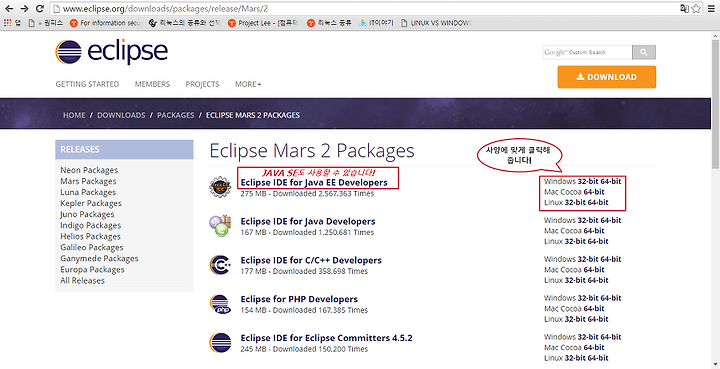Select Mars Packages in Releases
Viewport: 720px width, 369px height.
pos(88,181)
